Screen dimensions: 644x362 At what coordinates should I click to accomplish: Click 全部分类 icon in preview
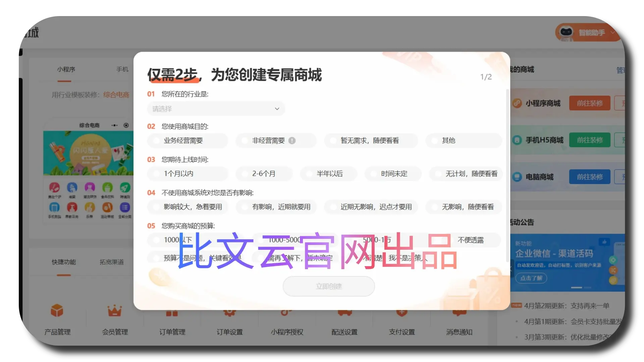(x=125, y=207)
